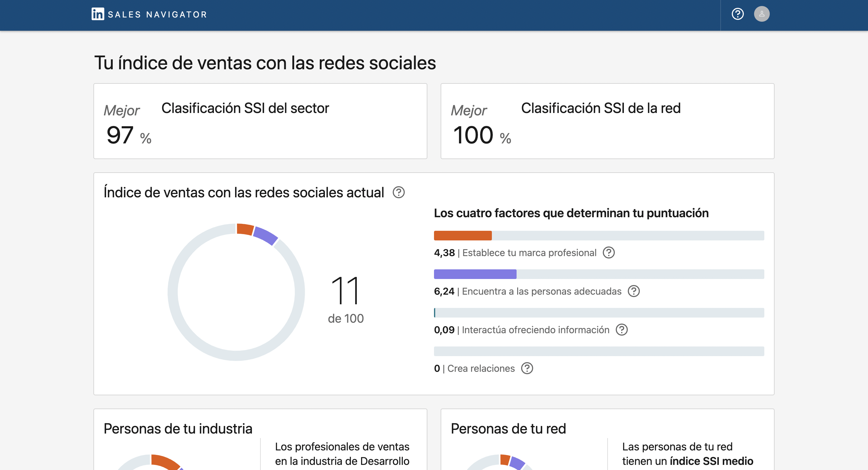The image size is (868, 470).
Task: Click the 'índice SSI medio' bold text
Action: 711,461
